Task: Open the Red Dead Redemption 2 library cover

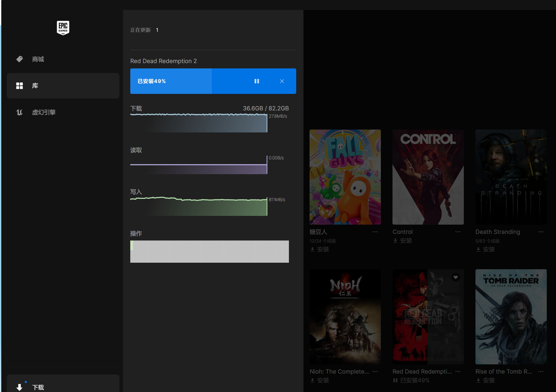Action: click(428, 317)
